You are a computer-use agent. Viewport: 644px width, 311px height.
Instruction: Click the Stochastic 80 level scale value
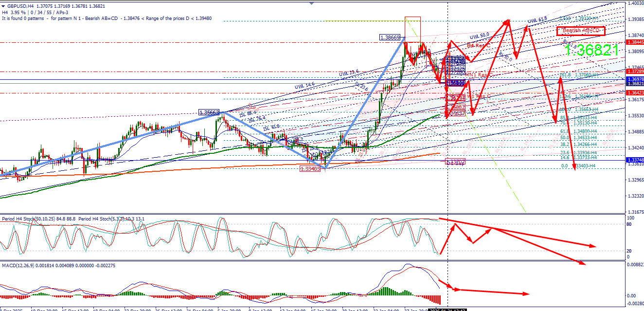coord(629,225)
